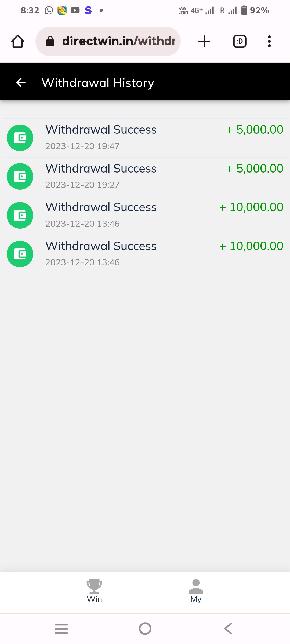This screenshot has width=290, height=644.
Task: Tap the directwin.in address bar
Action: (x=118, y=41)
